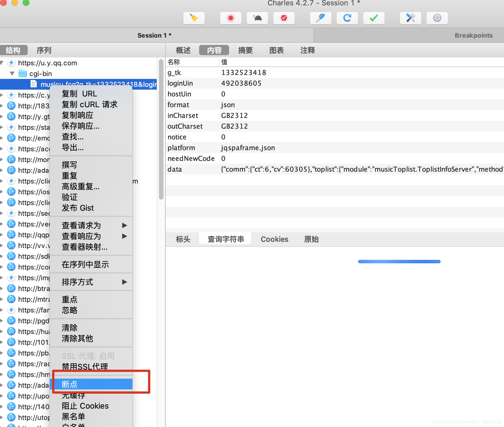504x427 pixels.
Task: Open the wrench tools icon
Action: [x=411, y=18]
